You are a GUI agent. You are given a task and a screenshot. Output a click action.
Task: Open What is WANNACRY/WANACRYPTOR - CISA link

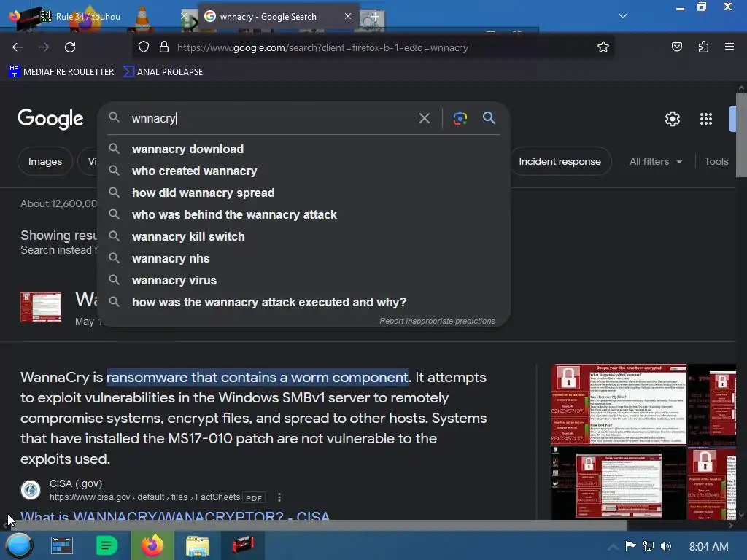pos(175,516)
